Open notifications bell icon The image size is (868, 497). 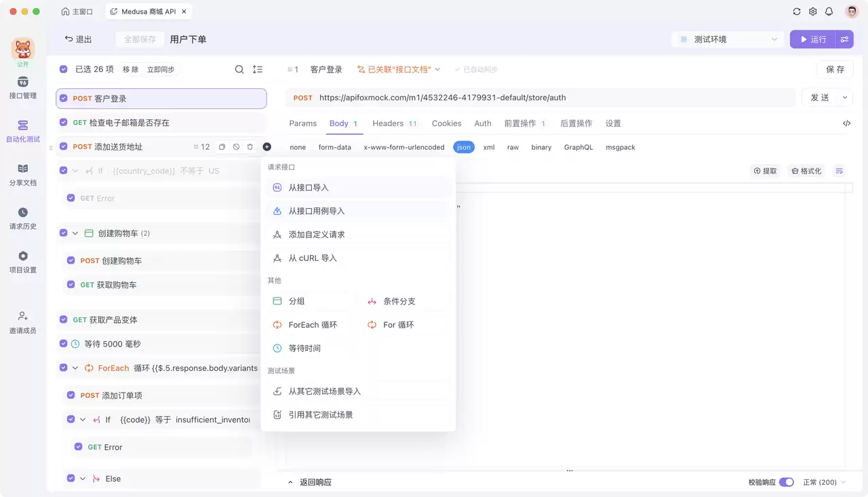pyautogui.click(x=829, y=12)
